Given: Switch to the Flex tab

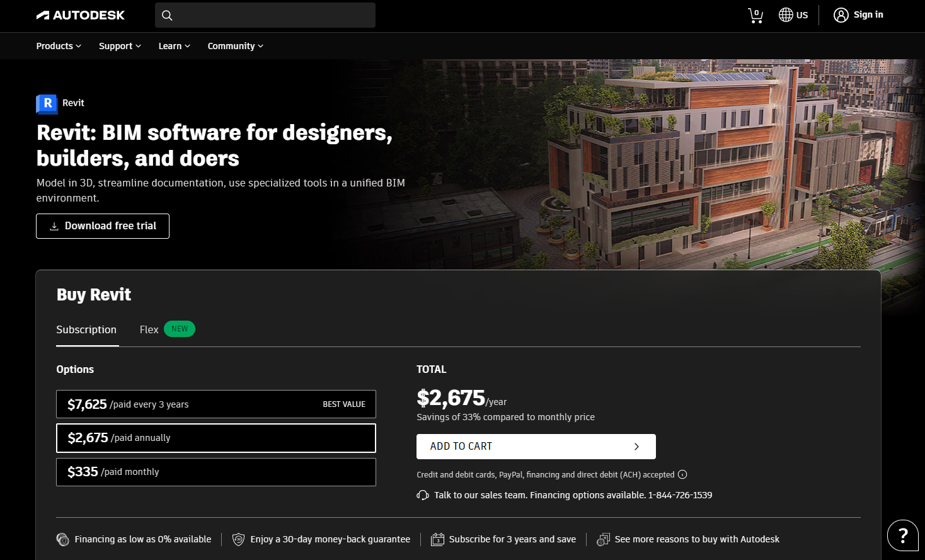Looking at the screenshot, I should click(x=149, y=329).
